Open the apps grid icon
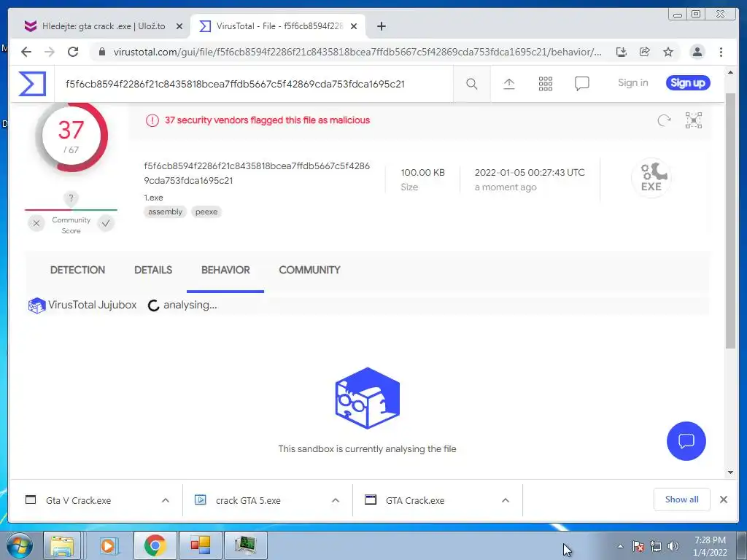The height and width of the screenshot is (560, 747). [x=546, y=84]
